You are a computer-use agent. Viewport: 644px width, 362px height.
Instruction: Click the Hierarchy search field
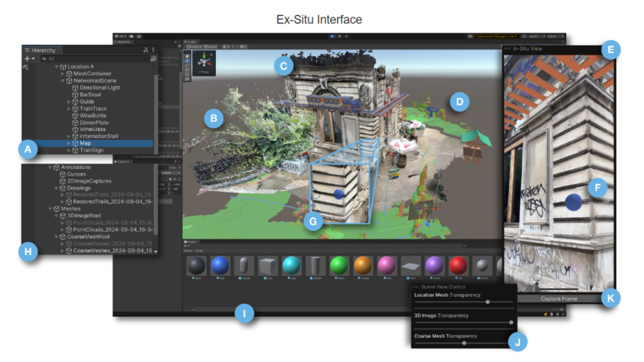(x=94, y=58)
